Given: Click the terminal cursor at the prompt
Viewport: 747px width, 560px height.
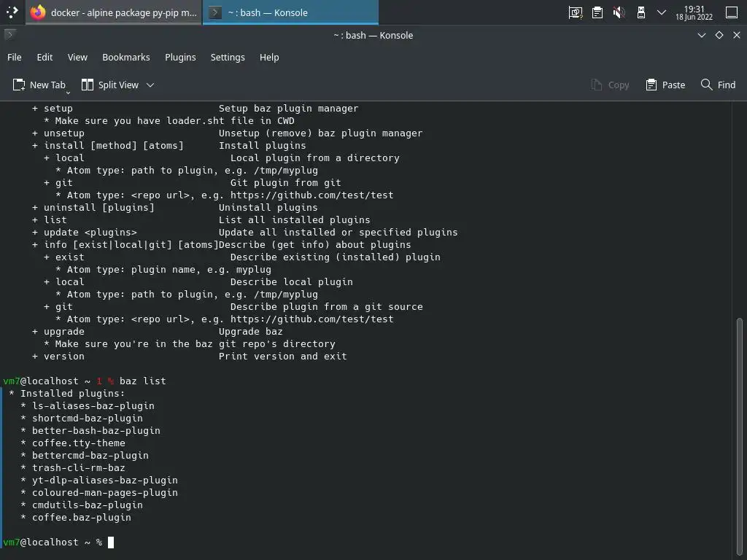Looking at the screenshot, I should tap(111, 542).
